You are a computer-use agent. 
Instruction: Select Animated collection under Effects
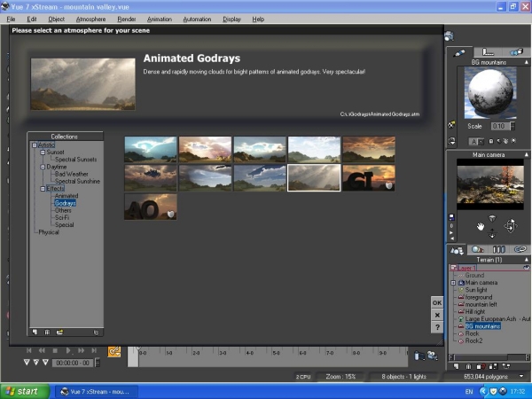66,196
